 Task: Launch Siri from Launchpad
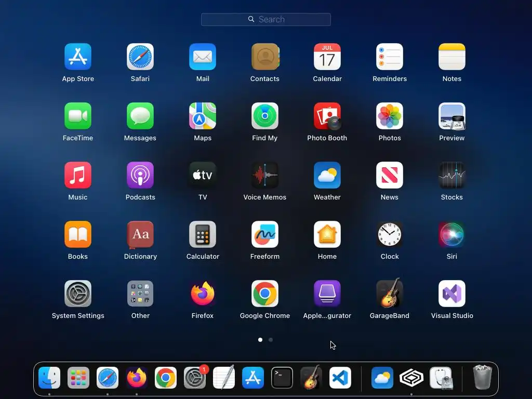click(452, 234)
